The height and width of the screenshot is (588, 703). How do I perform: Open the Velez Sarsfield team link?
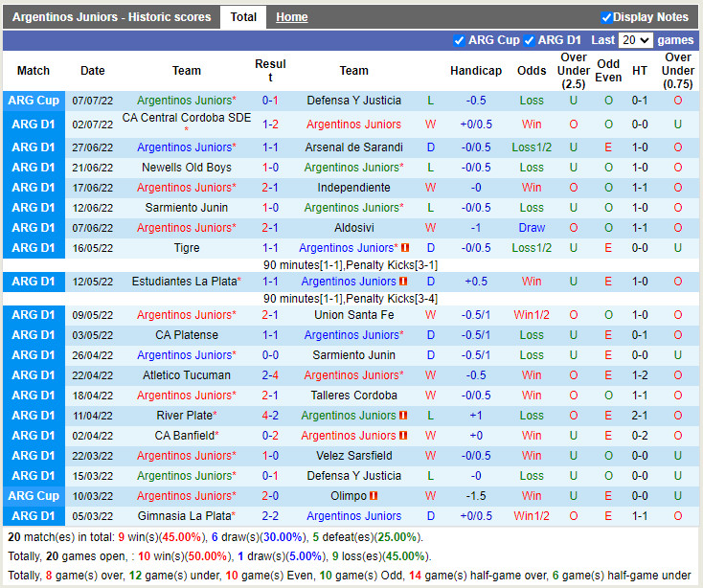click(353, 456)
